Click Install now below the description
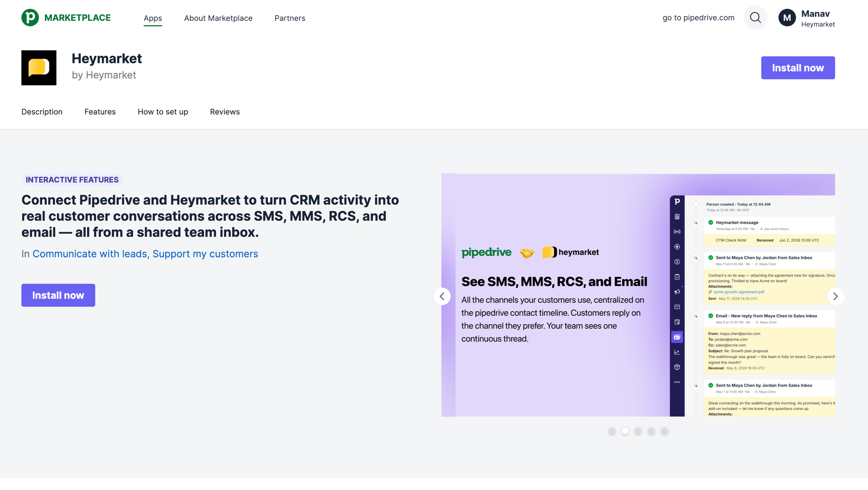Image resolution: width=868 pixels, height=490 pixels. [x=58, y=295]
